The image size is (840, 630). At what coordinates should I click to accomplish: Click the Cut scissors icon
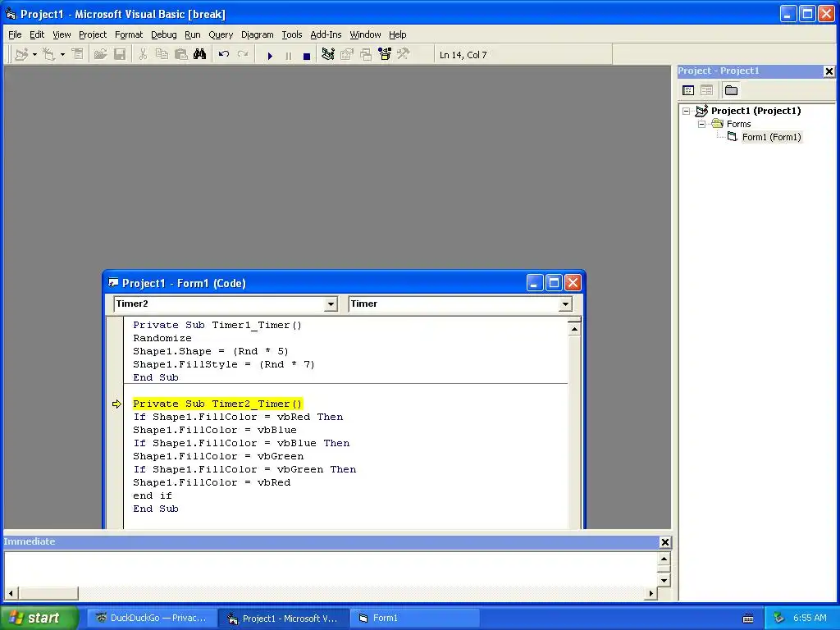click(x=143, y=55)
